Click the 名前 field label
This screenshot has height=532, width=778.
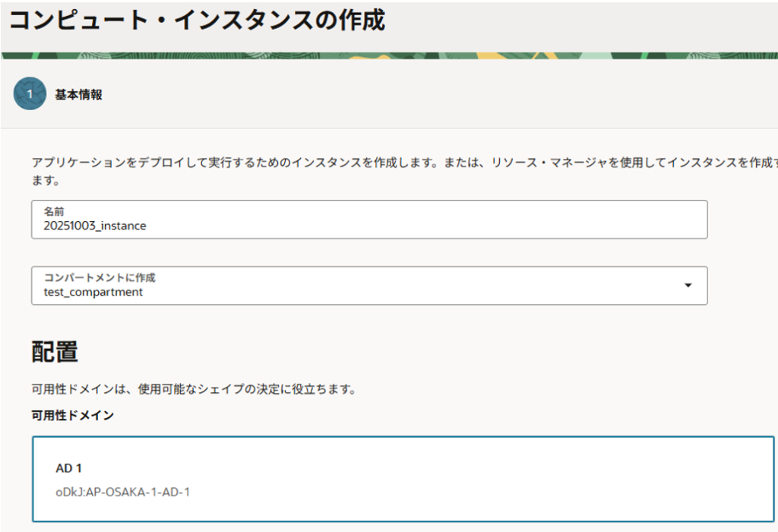point(53,212)
